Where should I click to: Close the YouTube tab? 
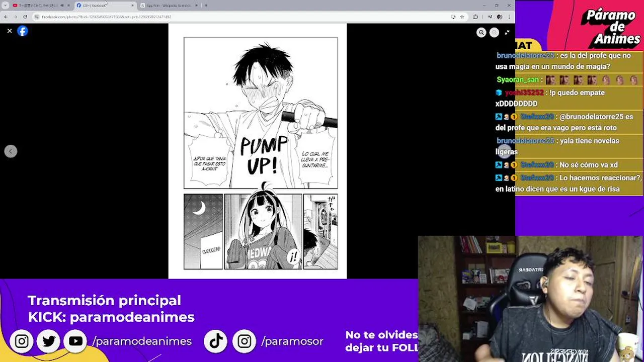[x=68, y=6]
